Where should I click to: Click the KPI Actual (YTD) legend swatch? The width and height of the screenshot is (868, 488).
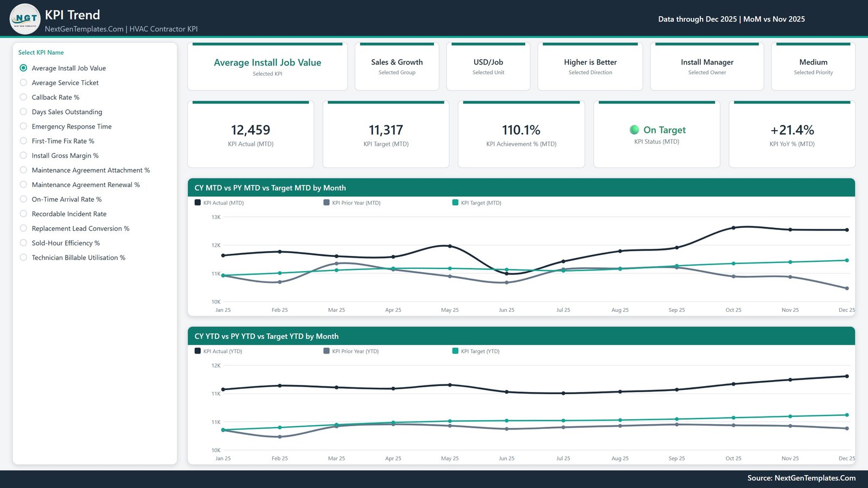point(197,351)
